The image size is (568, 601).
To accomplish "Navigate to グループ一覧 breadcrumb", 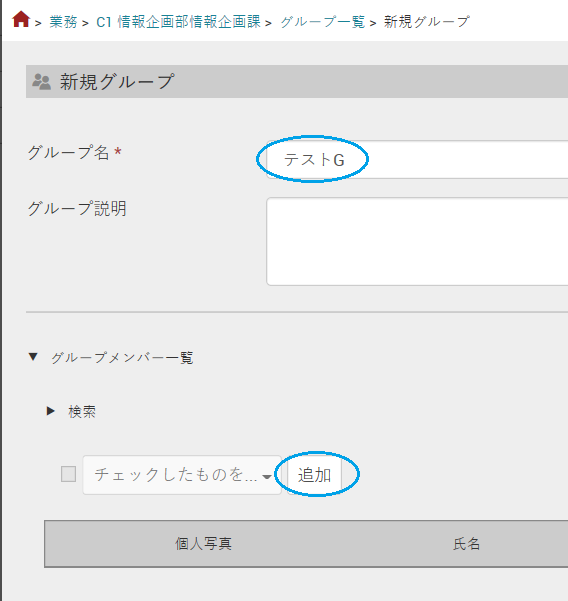I will coord(322,22).
